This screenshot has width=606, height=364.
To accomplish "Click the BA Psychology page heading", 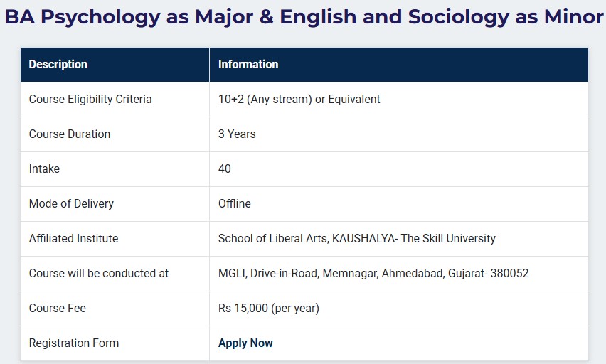I will click(x=303, y=17).
